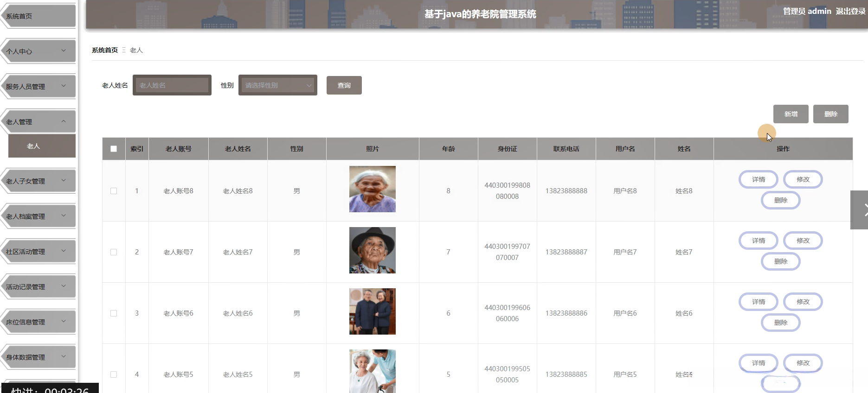Click the 新增 button
Viewport: 868px width, 393px height.
click(x=791, y=114)
